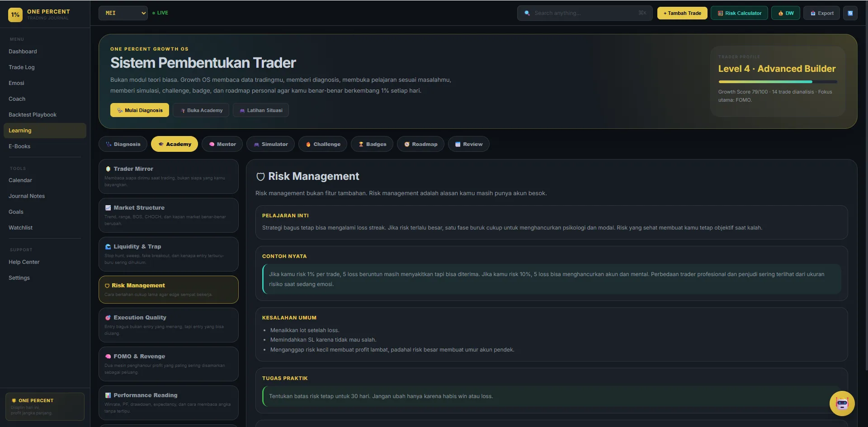This screenshot has height=427, width=868.
Task: Click the 'ONE PERCENT GROWTH OS' label
Action: point(149,49)
